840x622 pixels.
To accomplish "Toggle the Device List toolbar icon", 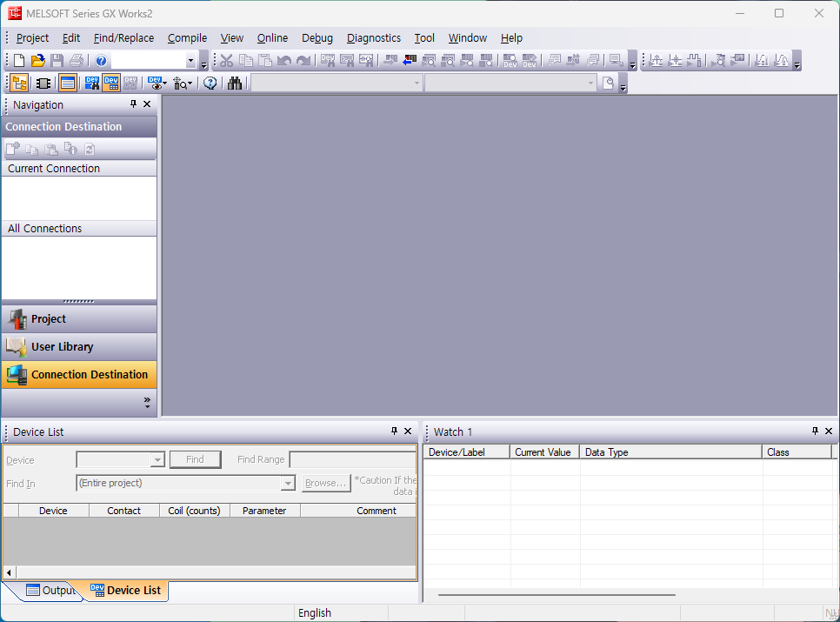I will pyautogui.click(x=111, y=83).
